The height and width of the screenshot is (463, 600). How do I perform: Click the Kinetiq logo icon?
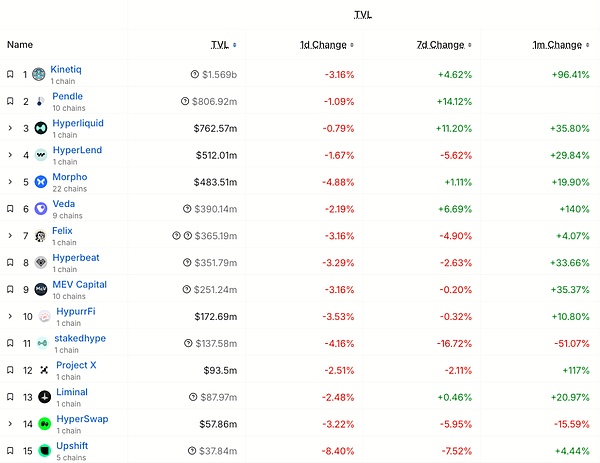pos(39,74)
